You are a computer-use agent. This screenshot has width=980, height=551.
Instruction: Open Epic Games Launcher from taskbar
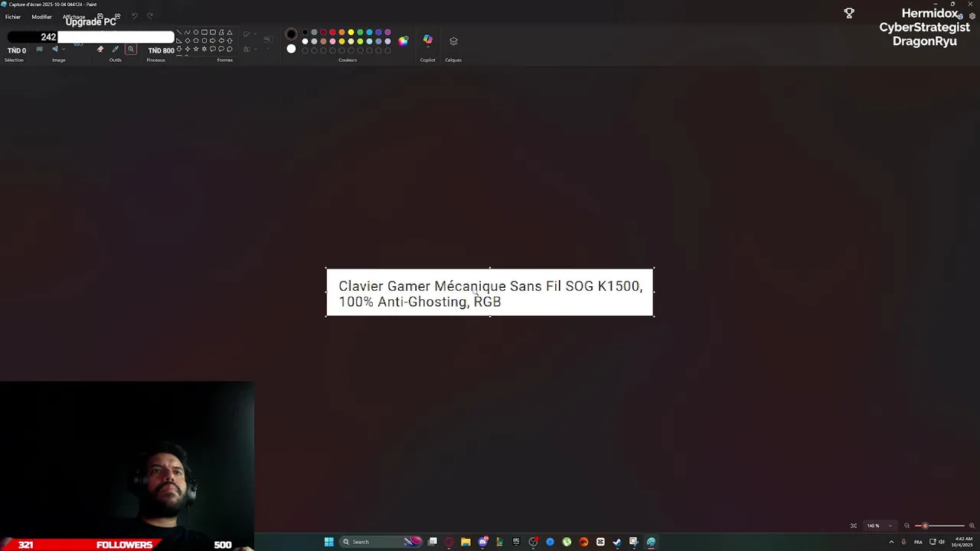click(516, 542)
